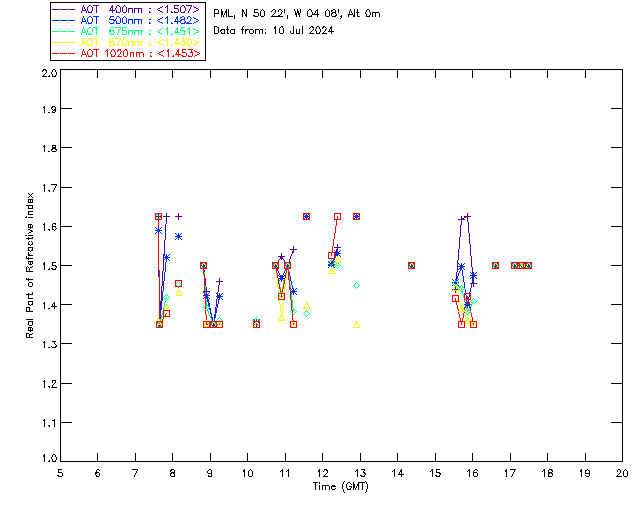The width and height of the screenshot is (640, 512).
Task: Click the 'Real Part of Refractive index' axis label
Action: point(30,265)
